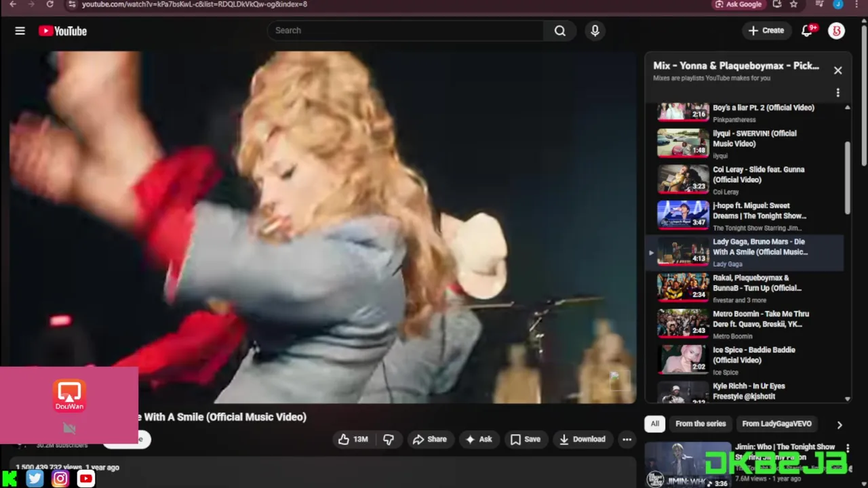Play Coi Leray - Slide feat. Gunna
The width and height of the screenshot is (868, 488).
(x=744, y=180)
